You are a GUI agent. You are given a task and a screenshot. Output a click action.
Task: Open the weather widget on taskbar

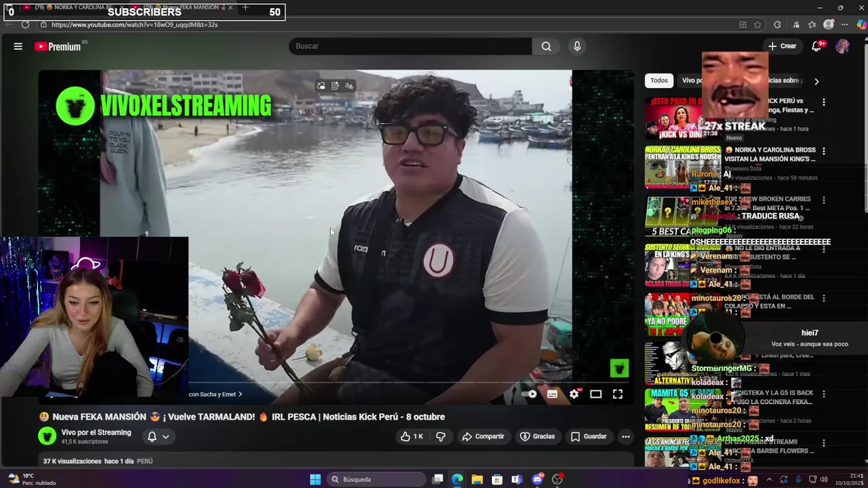(32, 479)
